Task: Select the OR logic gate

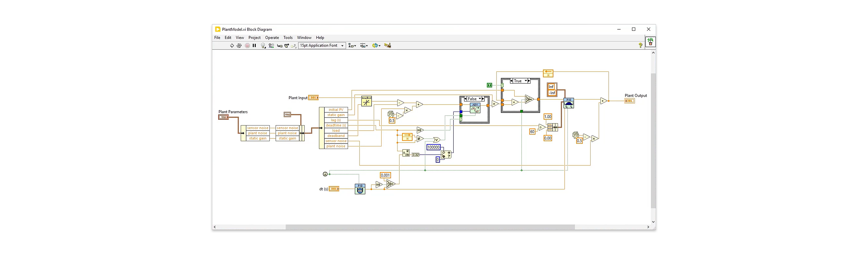Action: (x=437, y=140)
